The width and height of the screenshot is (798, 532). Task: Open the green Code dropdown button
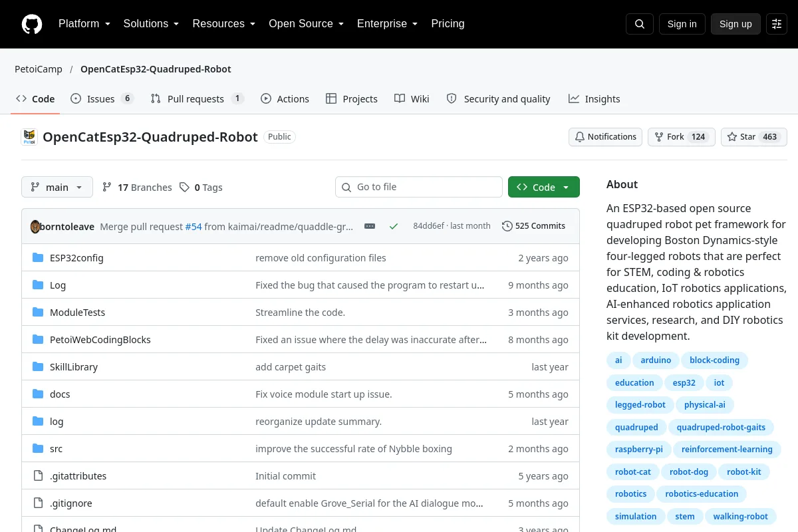pyautogui.click(x=544, y=188)
